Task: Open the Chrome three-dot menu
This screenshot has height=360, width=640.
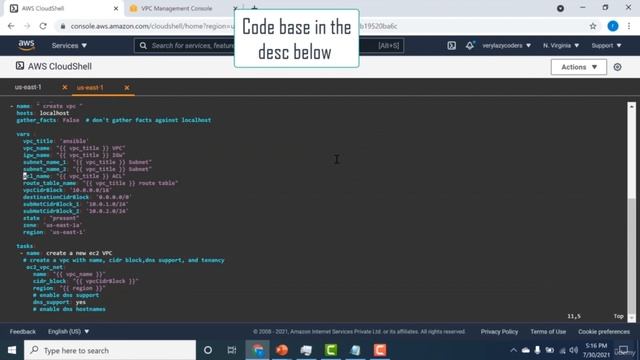Action: click(629, 26)
